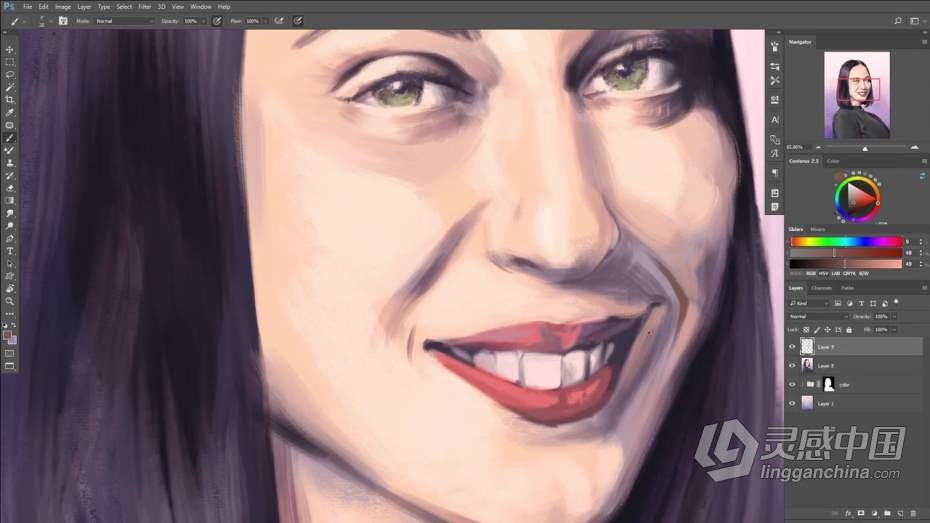Click the hue rainbow slider
The width and height of the screenshot is (930, 523).
(845, 241)
